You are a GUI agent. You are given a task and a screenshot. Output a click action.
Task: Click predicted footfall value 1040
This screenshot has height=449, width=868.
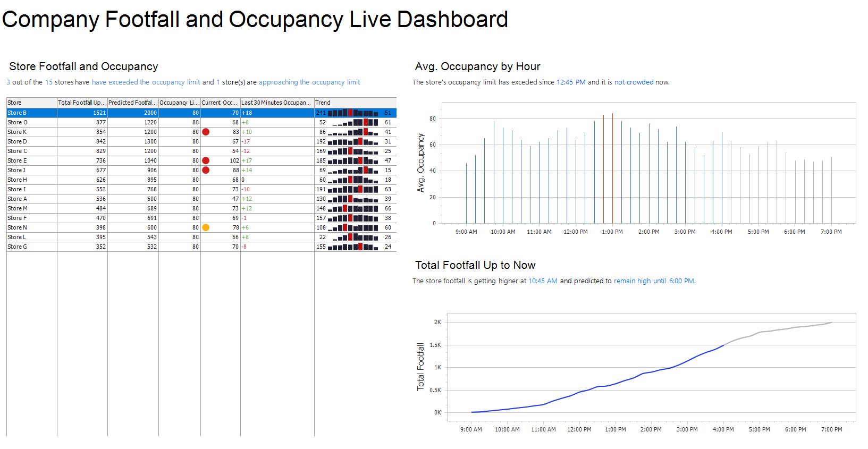click(x=150, y=160)
